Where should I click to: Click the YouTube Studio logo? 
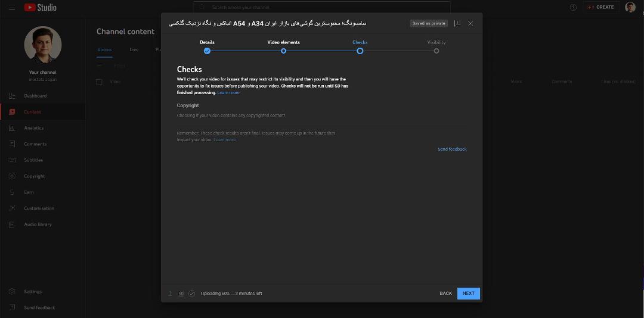(41, 7)
